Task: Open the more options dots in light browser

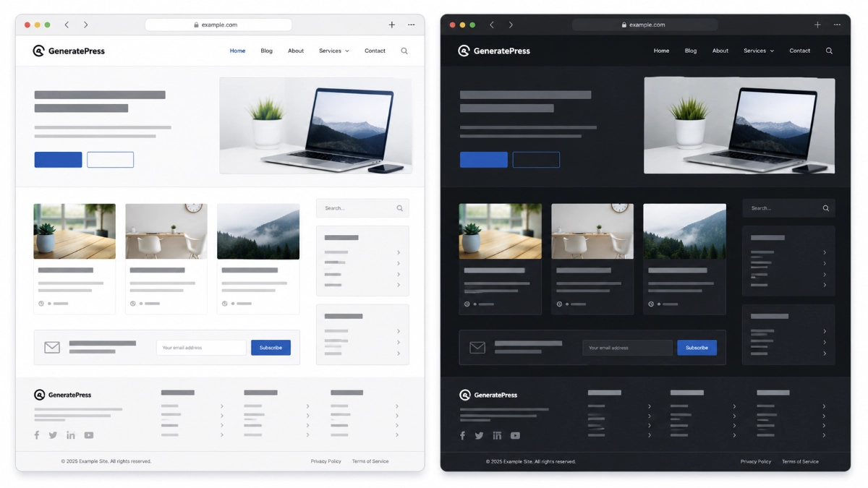Action: coord(411,25)
